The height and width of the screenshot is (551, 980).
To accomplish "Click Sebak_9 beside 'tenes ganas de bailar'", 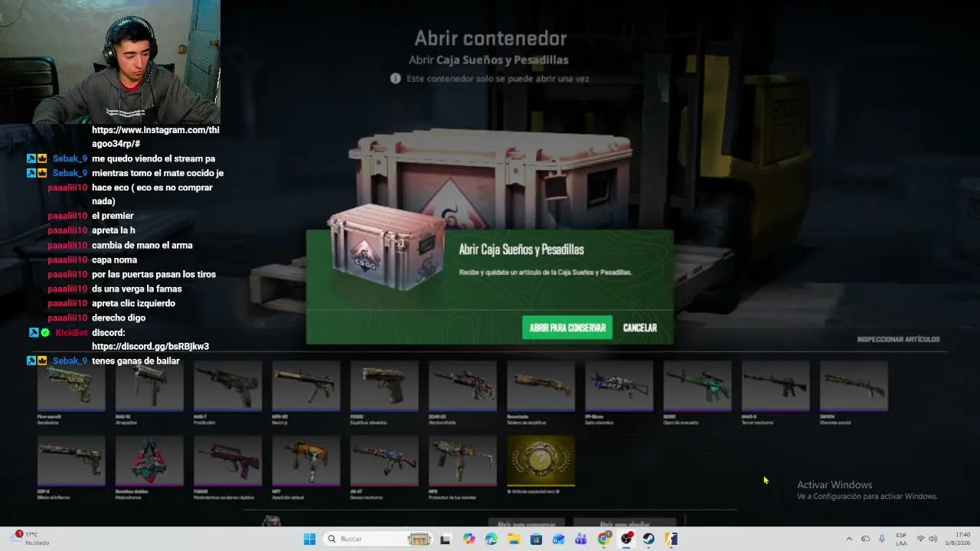I will pyautogui.click(x=70, y=361).
